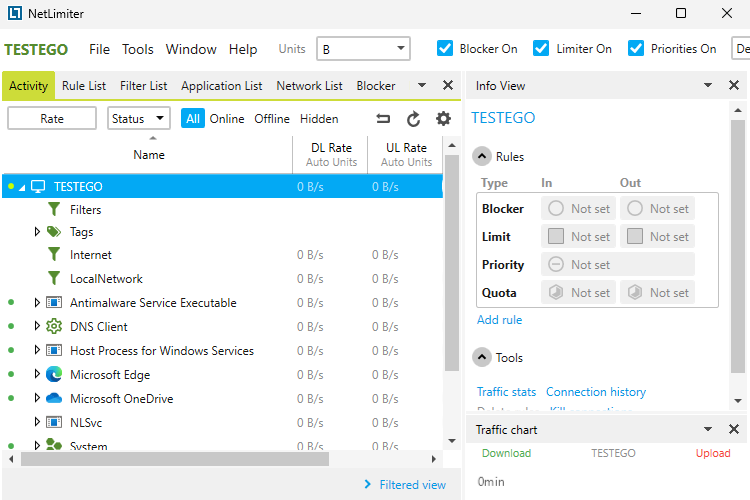The height and width of the screenshot is (500, 750).
Task: Switch to the Application List tab
Action: pyautogui.click(x=221, y=86)
